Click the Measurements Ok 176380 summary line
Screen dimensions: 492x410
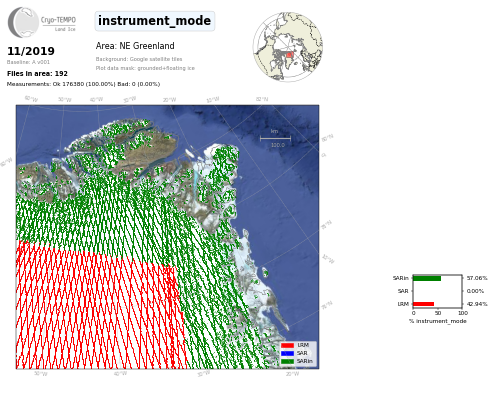coord(83,84)
